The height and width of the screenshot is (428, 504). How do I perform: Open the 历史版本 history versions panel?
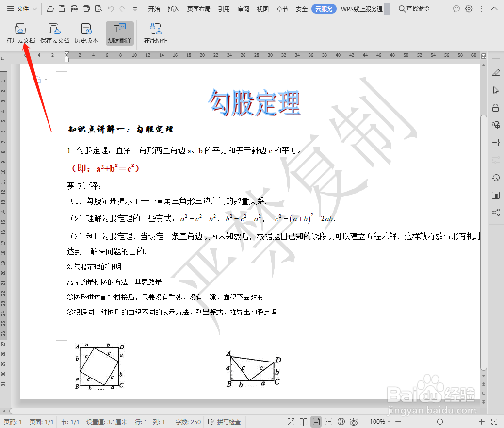point(86,33)
